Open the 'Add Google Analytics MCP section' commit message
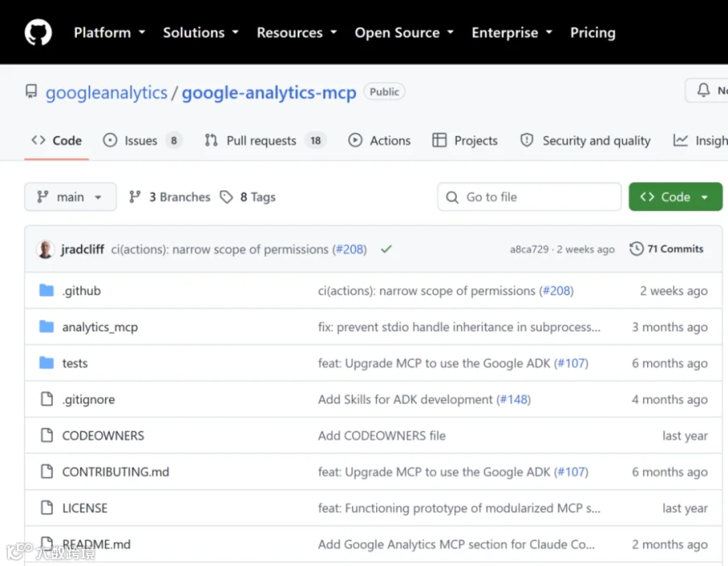728x566 pixels. [x=456, y=544]
